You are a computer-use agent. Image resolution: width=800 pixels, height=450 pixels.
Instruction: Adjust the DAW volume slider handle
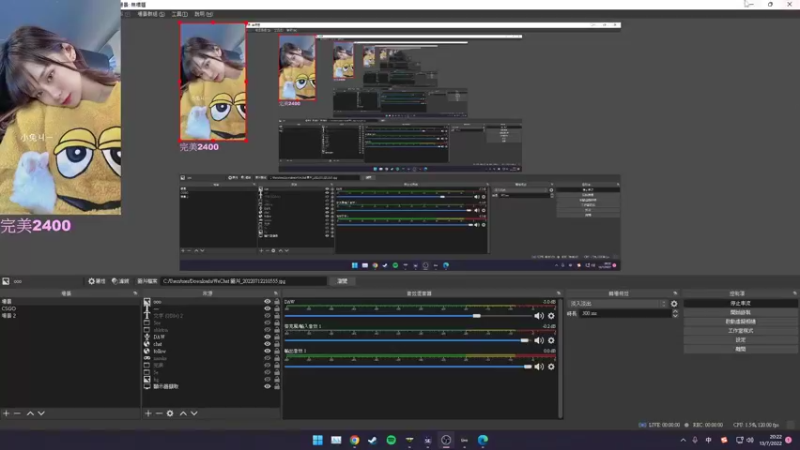[x=477, y=316]
